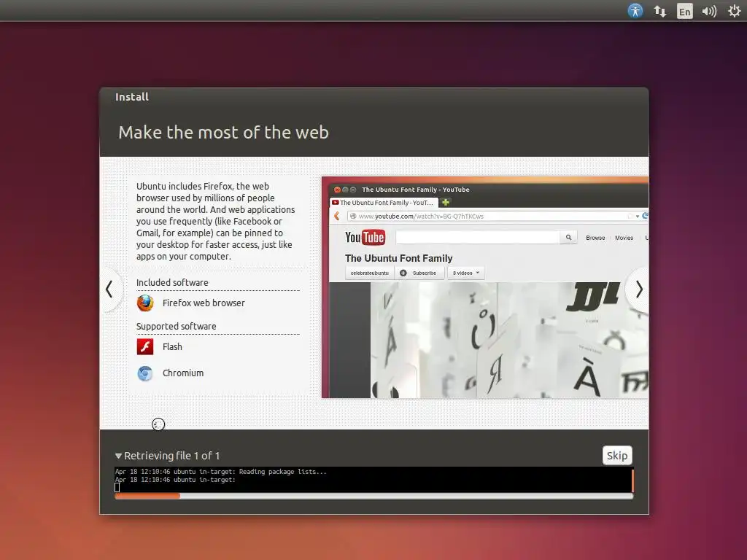Screen dimensions: 747x560
Task: Open the sound volume indicator
Action: [x=709, y=11]
